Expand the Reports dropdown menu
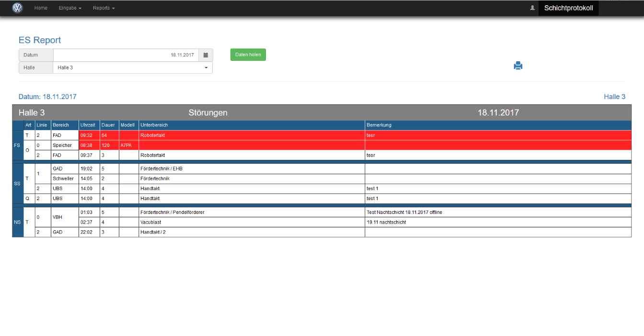This screenshot has height=336, width=644. (103, 8)
